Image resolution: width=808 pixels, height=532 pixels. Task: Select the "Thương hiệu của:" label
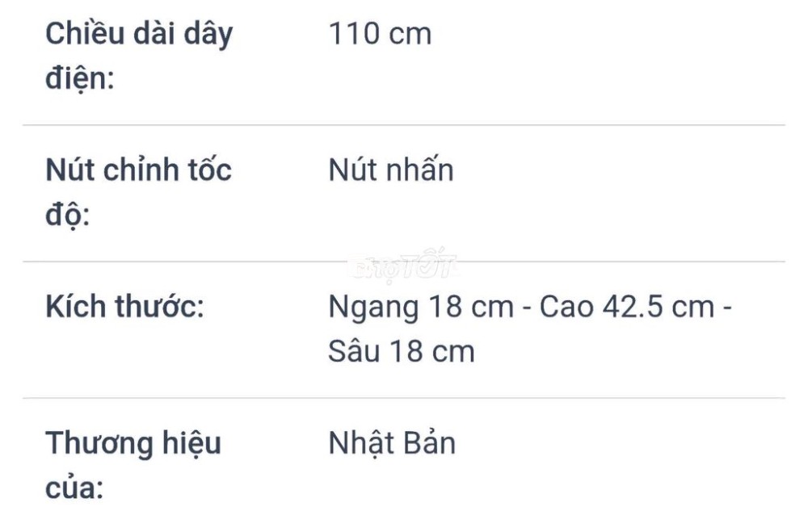tap(133, 466)
